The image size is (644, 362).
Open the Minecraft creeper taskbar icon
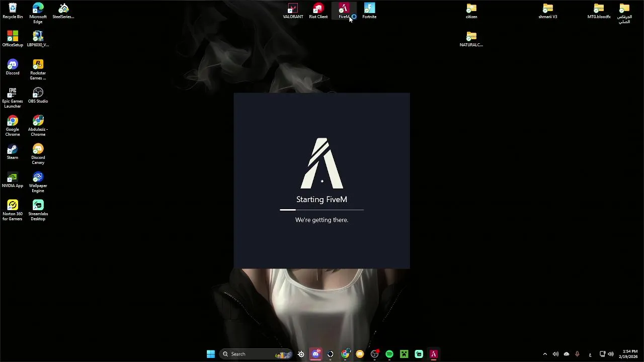point(404,354)
